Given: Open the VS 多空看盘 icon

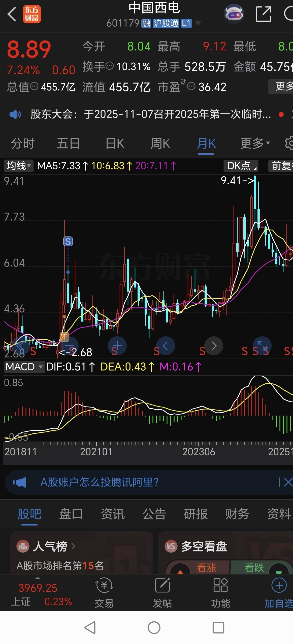Looking at the screenshot, I should [171, 546].
